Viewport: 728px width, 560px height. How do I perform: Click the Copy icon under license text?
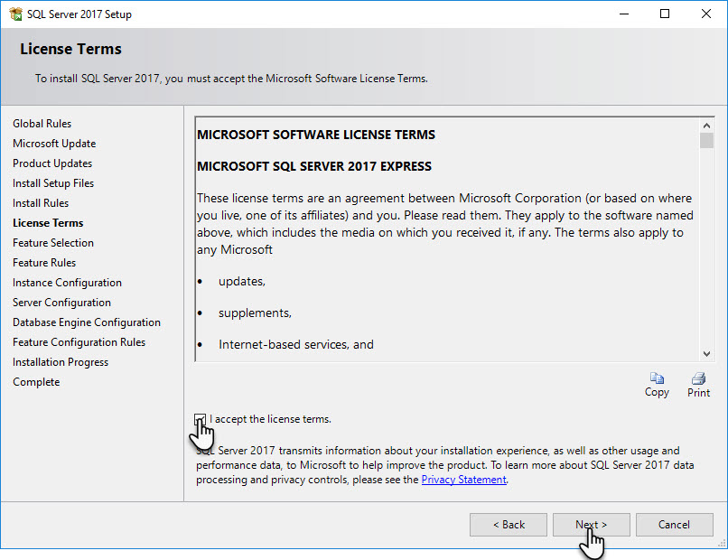point(657,378)
